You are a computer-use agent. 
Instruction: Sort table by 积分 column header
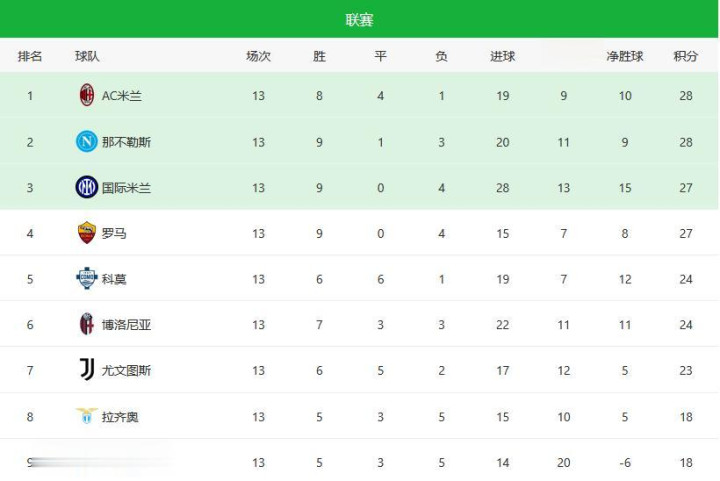click(x=685, y=57)
